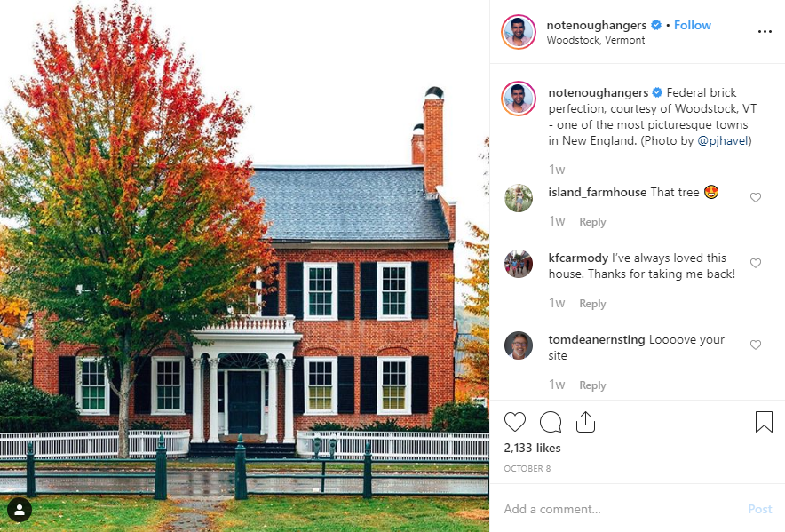View who liked via 2,133 likes
This screenshot has height=532, width=785.
coord(532,448)
